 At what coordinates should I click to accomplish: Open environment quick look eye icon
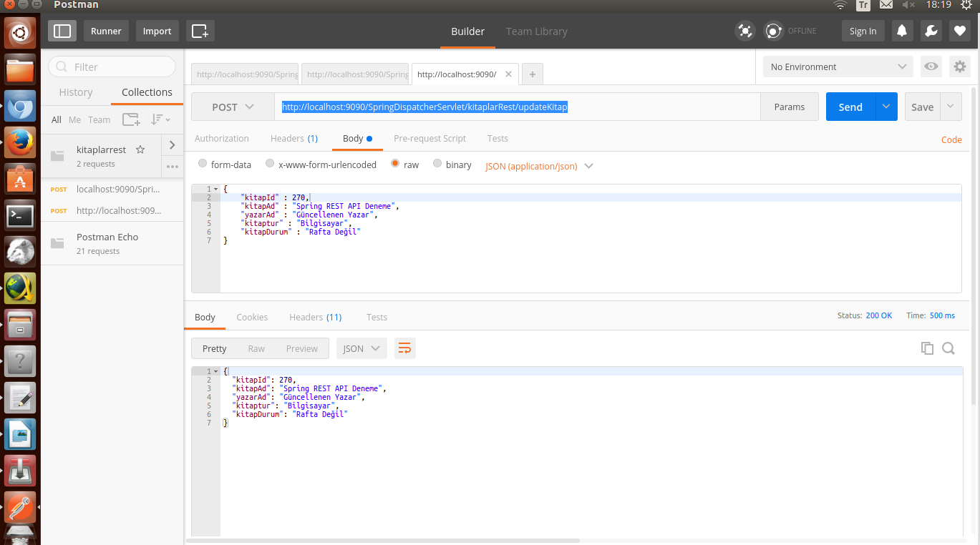931,67
